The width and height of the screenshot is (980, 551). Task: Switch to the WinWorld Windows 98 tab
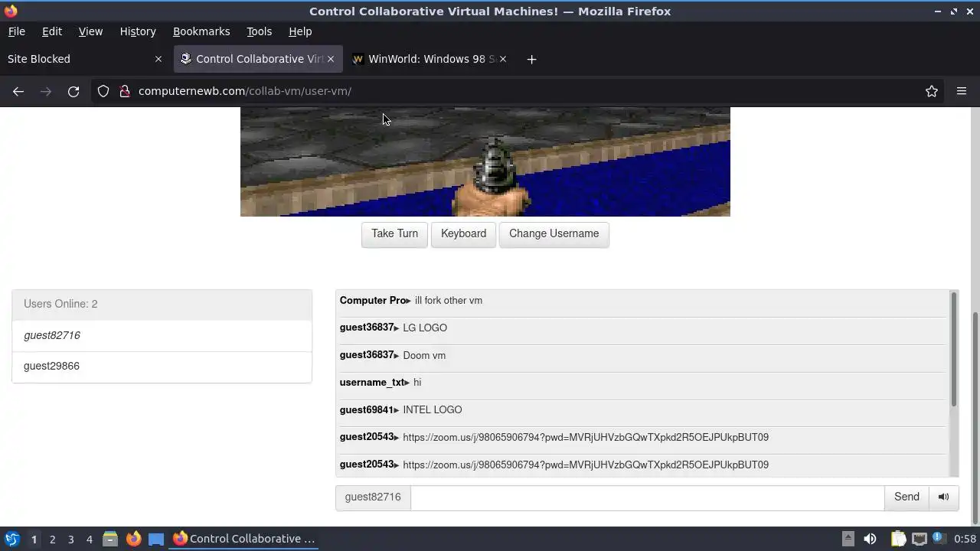429,59
